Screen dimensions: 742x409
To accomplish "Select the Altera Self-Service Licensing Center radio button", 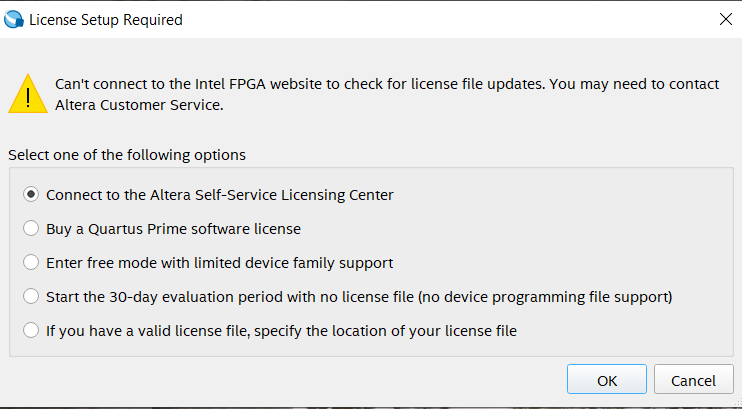I will coord(32,195).
